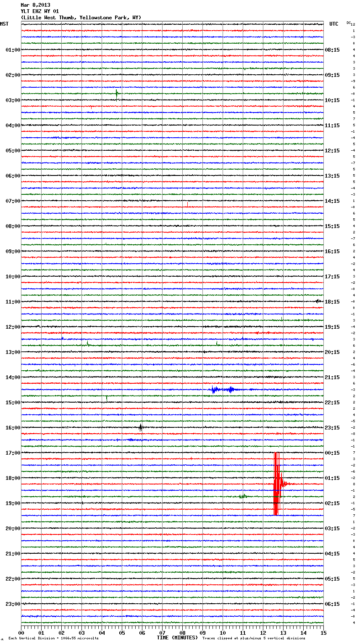This screenshot has height=644, width=357.
Task: Click the 06:15 UTC time label
Action: [332, 604]
